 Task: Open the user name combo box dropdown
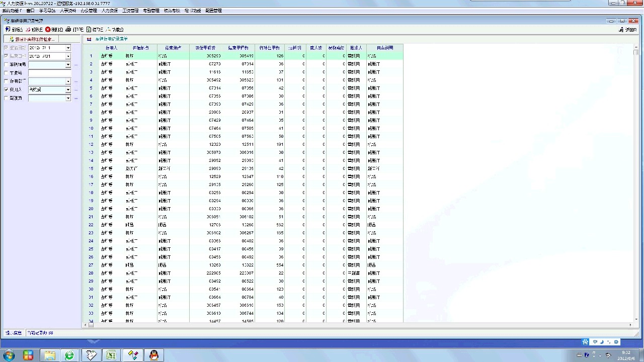tap(68, 90)
